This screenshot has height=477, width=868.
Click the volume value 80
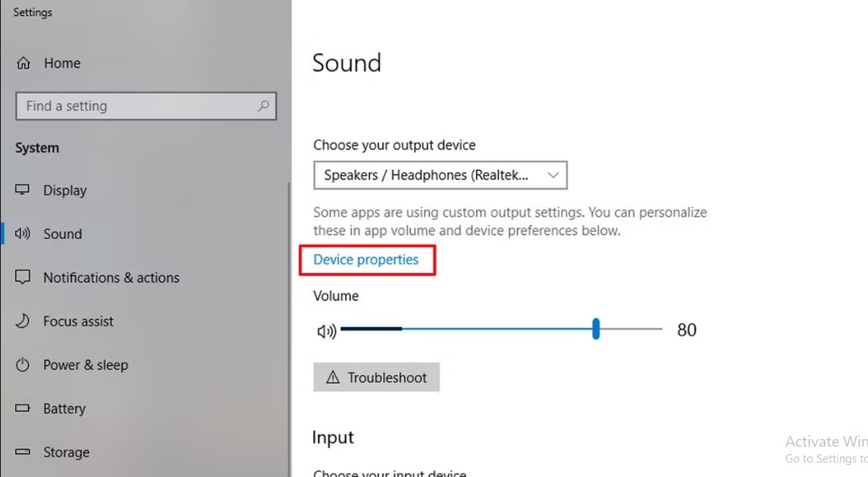(686, 330)
